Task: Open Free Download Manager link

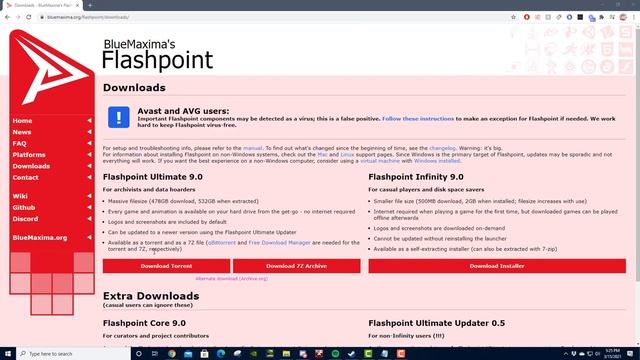Action: 280,242
